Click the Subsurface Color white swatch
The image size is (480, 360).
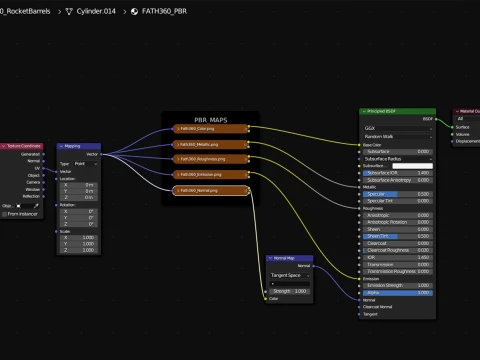[412, 166]
